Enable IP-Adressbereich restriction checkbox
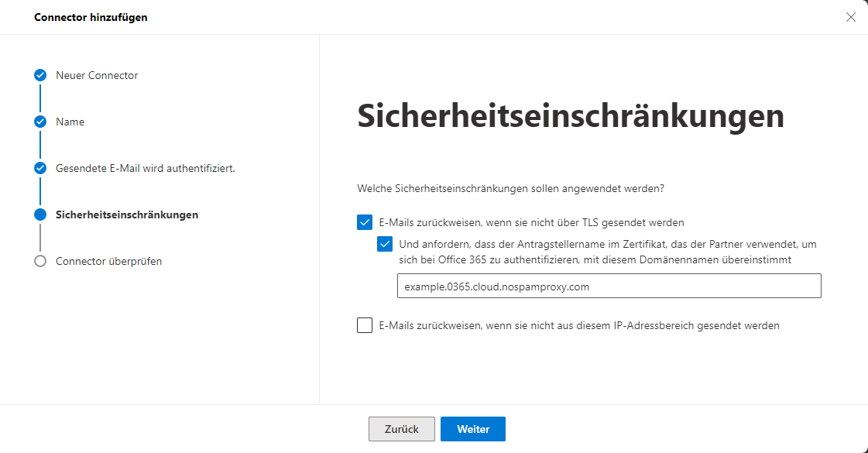The height and width of the screenshot is (453, 868). (x=365, y=325)
